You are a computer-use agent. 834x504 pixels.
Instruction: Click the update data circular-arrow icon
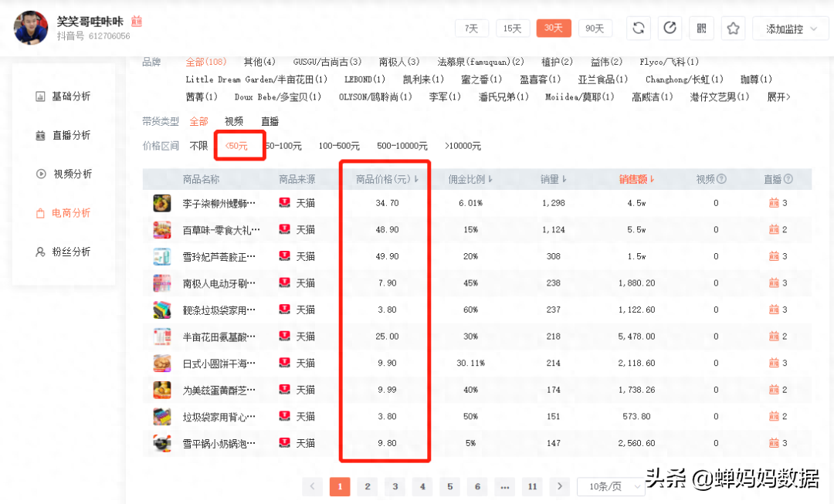click(670, 29)
